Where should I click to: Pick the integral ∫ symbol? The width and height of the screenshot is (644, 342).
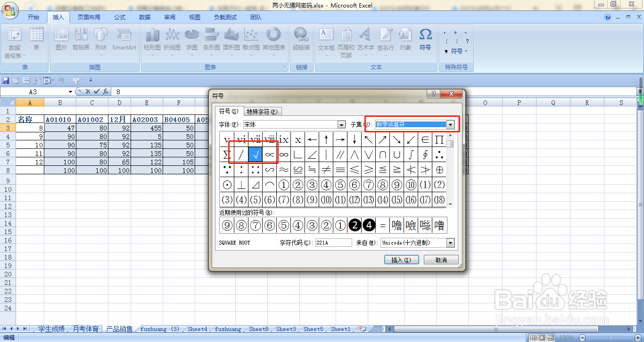click(411, 154)
